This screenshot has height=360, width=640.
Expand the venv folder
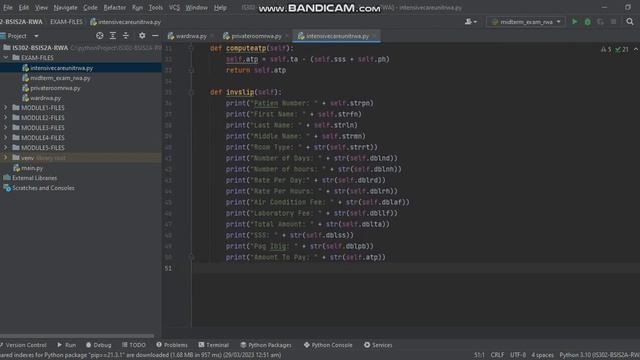[x=5, y=158]
